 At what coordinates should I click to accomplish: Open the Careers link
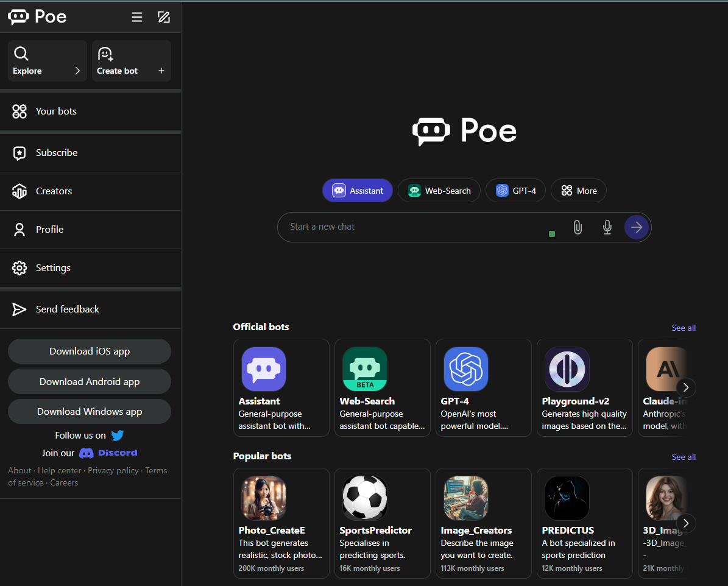pos(64,482)
